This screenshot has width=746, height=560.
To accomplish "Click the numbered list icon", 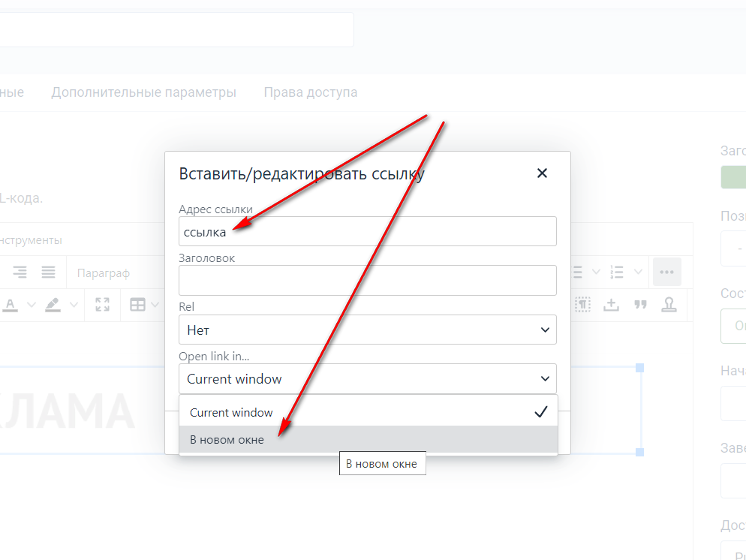I will [617, 272].
